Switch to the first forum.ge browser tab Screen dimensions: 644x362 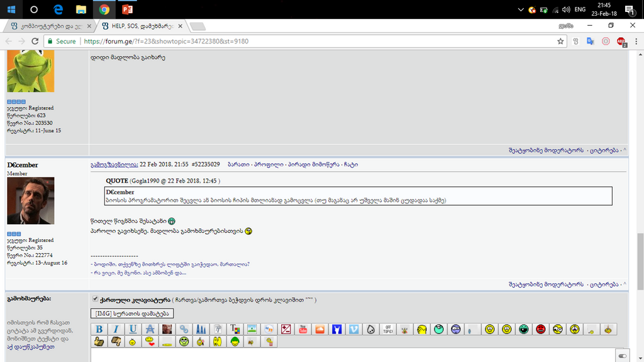pyautogui.click(x=50, y=26)
